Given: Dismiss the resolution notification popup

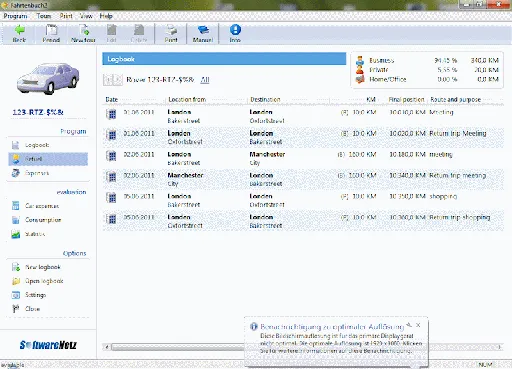Looking at the screenshot, I should (418, 325).
